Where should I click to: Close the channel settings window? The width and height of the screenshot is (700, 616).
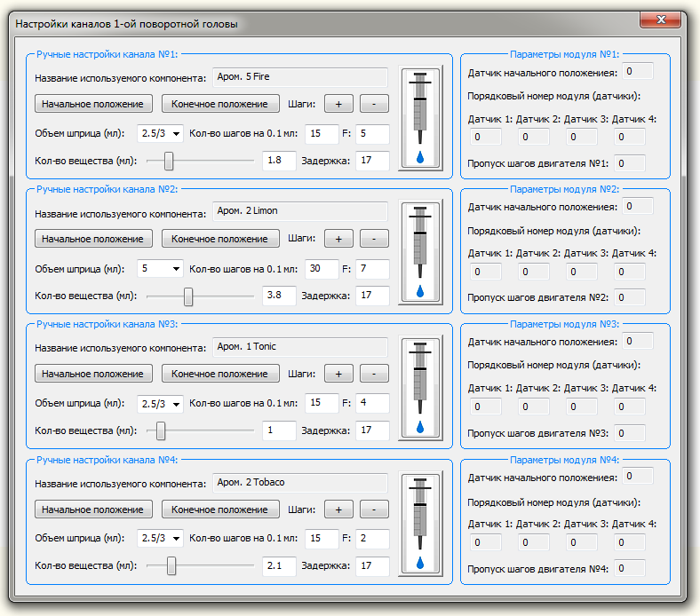(x=661, y=20)
